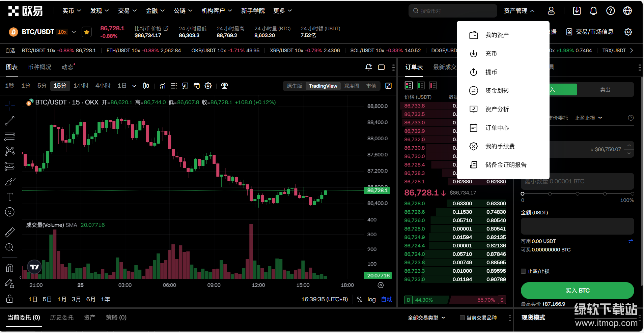Select 资金划转 from the asset menu
This screenshot has width=644, height=333.
(497, 91)
